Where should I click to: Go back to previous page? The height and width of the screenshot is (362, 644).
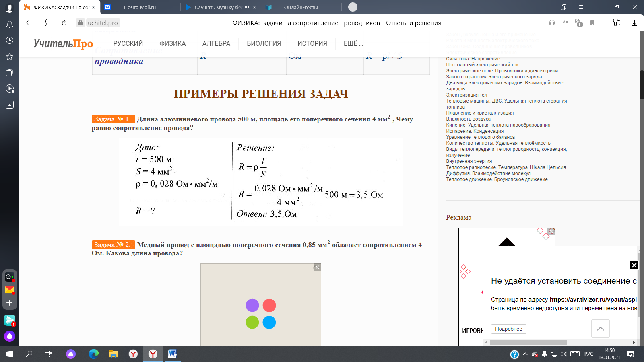tap(29, 23)
